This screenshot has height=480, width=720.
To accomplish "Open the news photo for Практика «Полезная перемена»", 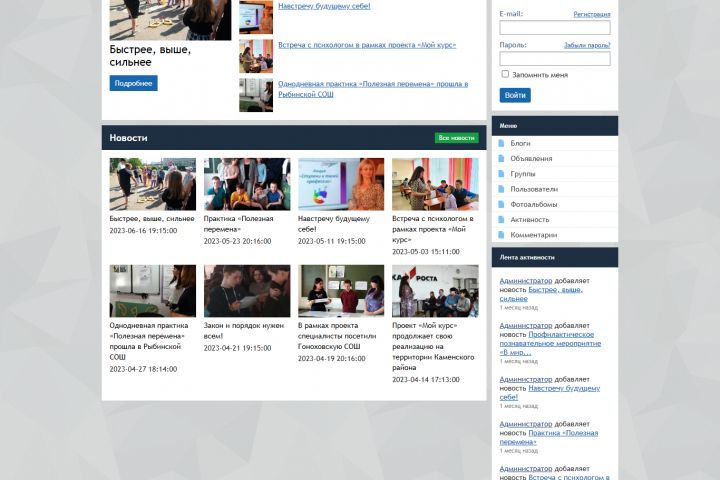I will pos(247,184).
